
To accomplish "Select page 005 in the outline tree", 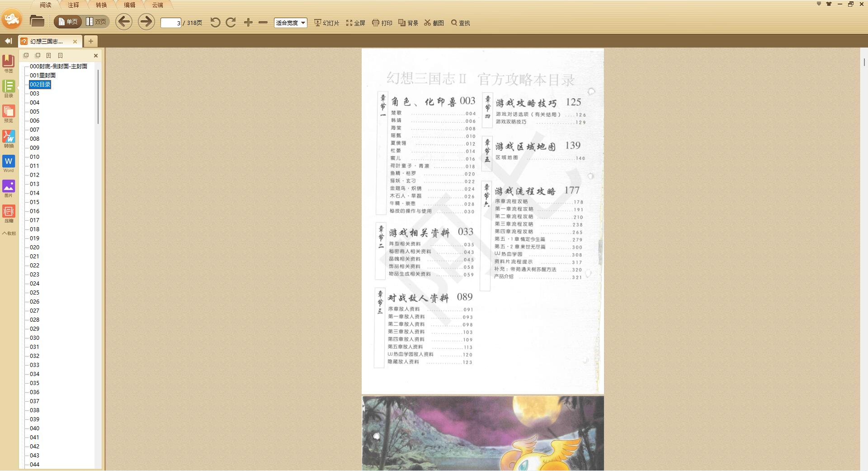I will pos(35,111).
